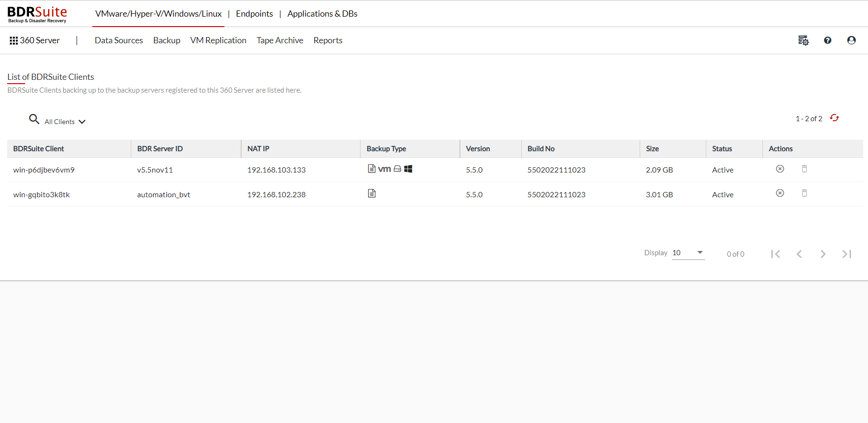The width and height of the screenshot is (868, 423).
Task: Click the VM backup type icon
Action: coord(384,169)
